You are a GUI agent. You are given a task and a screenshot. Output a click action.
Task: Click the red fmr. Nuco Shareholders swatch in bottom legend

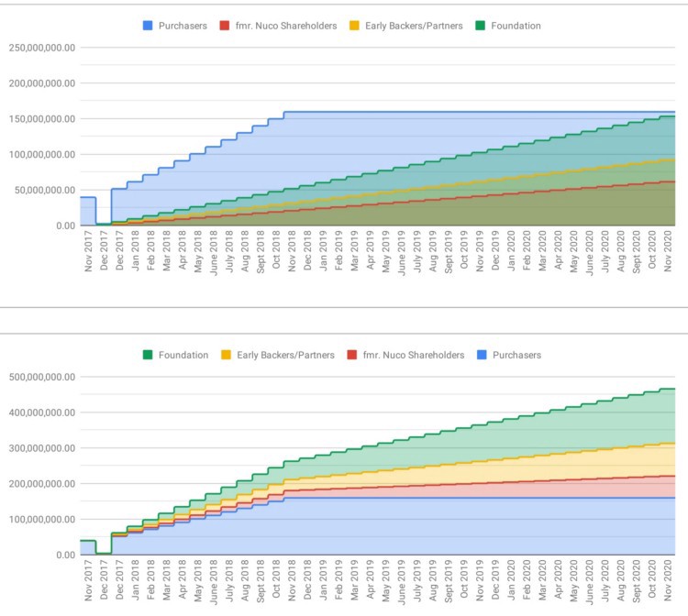(352, 355)
